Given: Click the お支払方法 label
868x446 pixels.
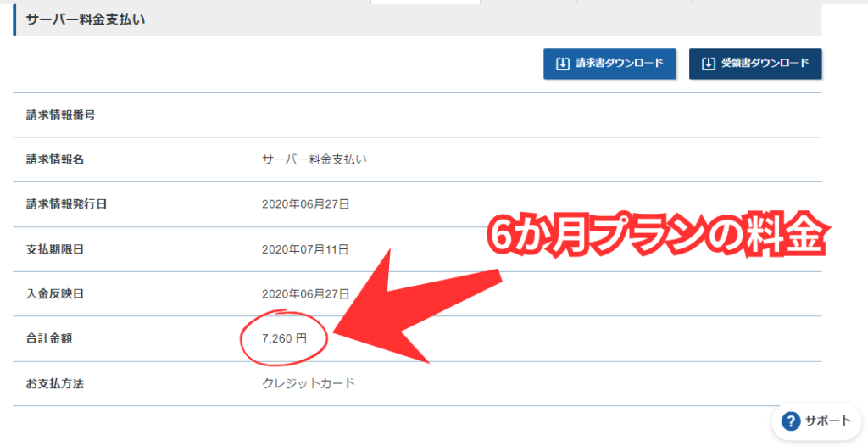Looking at the screenshot, I should point(55,383).
